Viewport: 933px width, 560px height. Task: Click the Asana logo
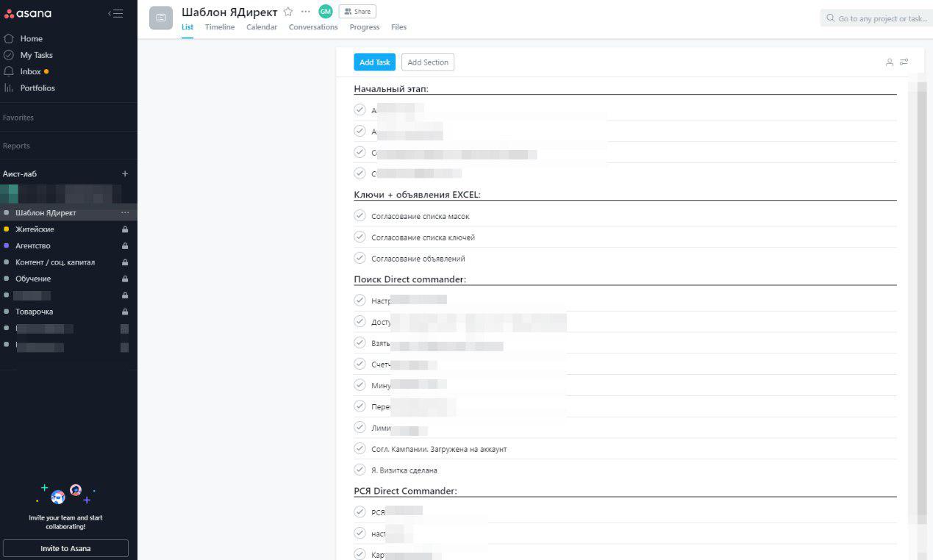[x=28, y=13]
